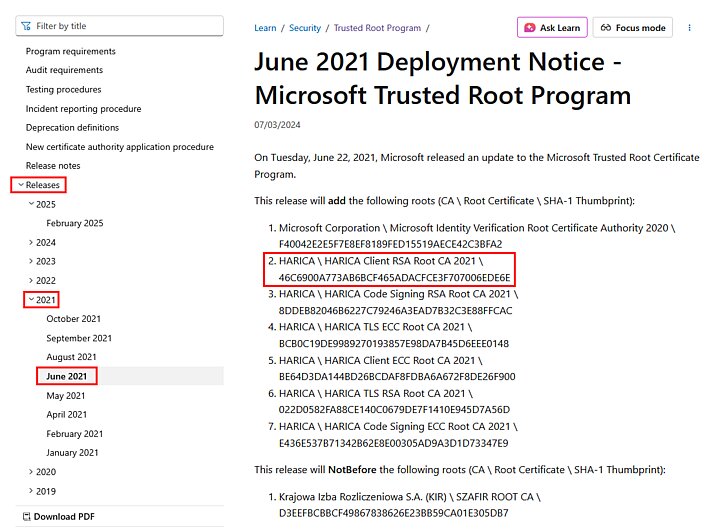Open Audit requirements page

pyautogui.click(x=64, y=70)
